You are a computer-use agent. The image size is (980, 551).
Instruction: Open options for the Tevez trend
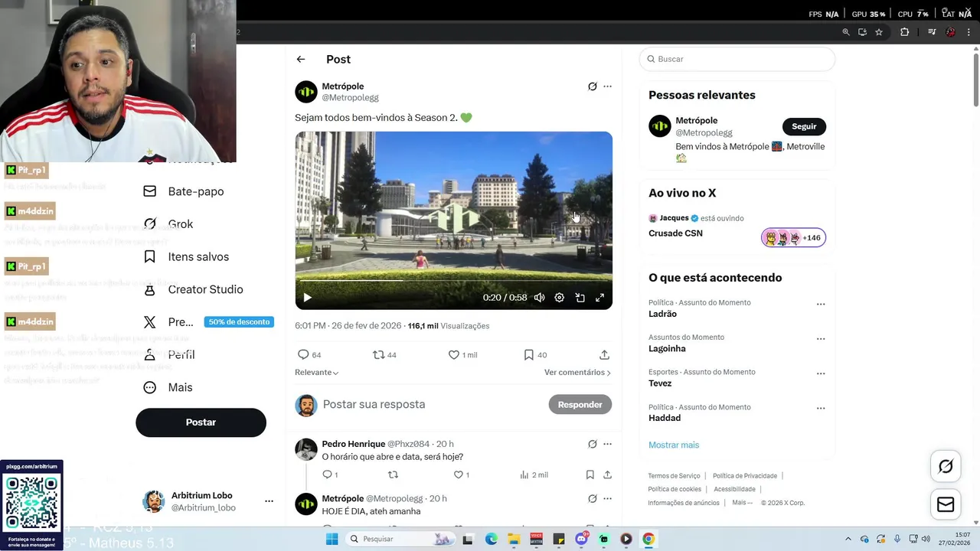coord(821,373)
